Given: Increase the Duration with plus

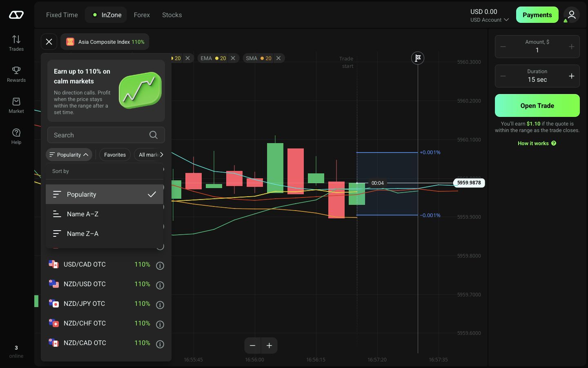Looking at the screenshot, I should pyautogui.click(x=572, y=76).
